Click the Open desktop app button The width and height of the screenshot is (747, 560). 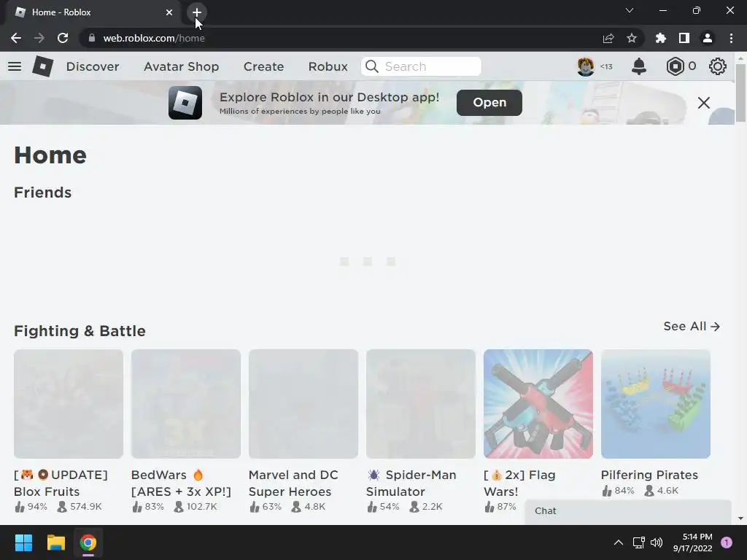[489, 102]
